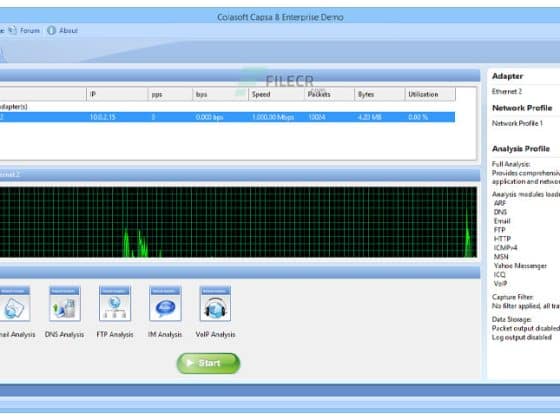Click the 1,000.00 Mbps speed cell
Viewport: 560px width, 420px height.
coord(273,117)
